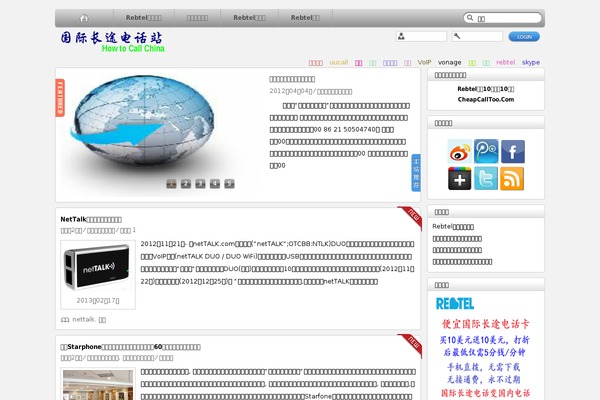Open the Rebtel 10 promo sidebar link
Image resolution: width=600 pixels, height=400 pixels.
coord(486,89)
